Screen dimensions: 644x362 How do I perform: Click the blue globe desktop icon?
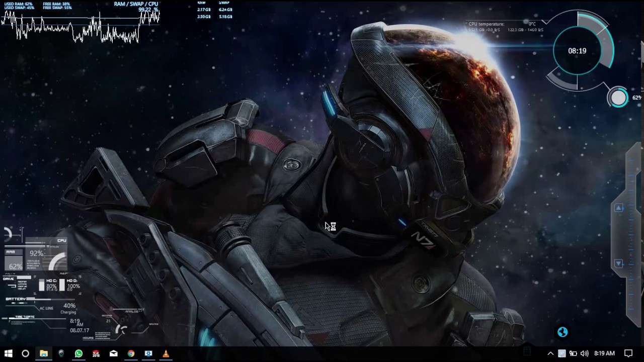pyautogui.click(x=562, y=332)
